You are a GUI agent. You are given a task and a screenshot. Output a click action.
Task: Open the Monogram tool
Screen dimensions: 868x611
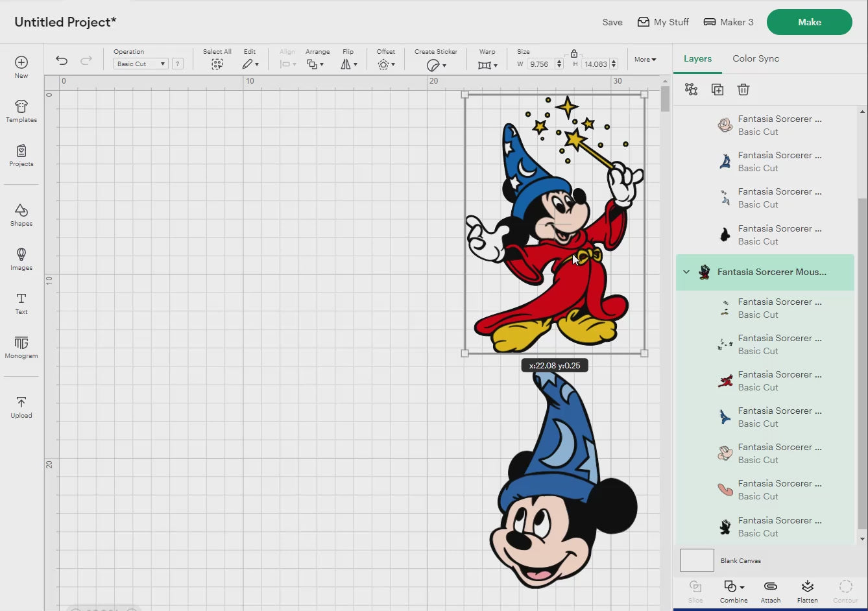[21, 347]
